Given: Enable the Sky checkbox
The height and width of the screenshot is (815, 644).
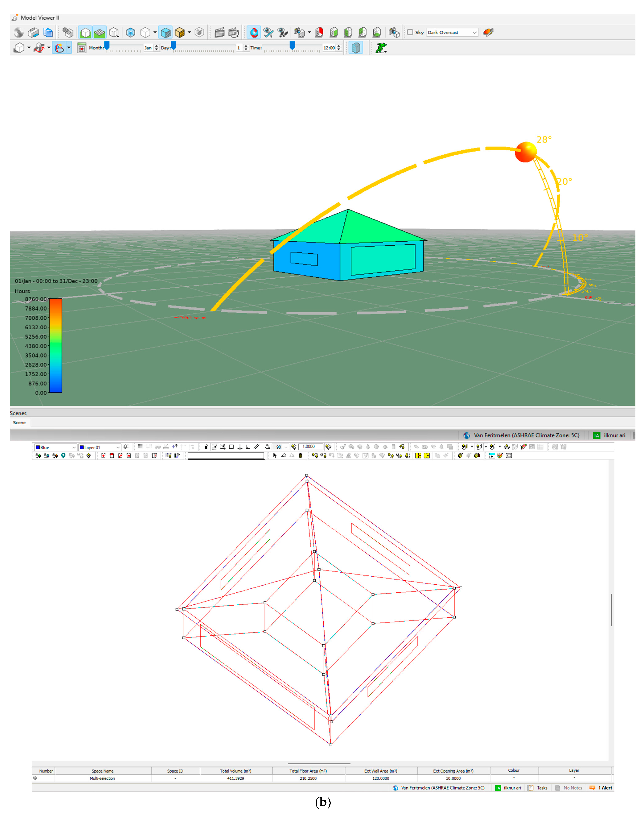Looking at the screenshot, I should click(410, 32).
